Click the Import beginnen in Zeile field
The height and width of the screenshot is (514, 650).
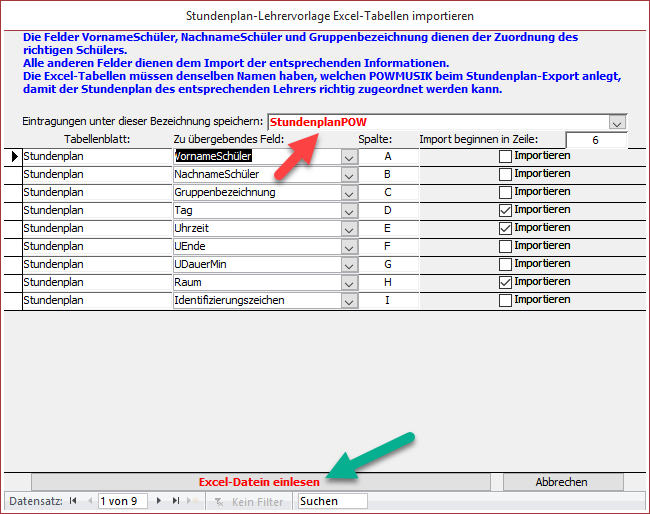click(x=595, y=140)
